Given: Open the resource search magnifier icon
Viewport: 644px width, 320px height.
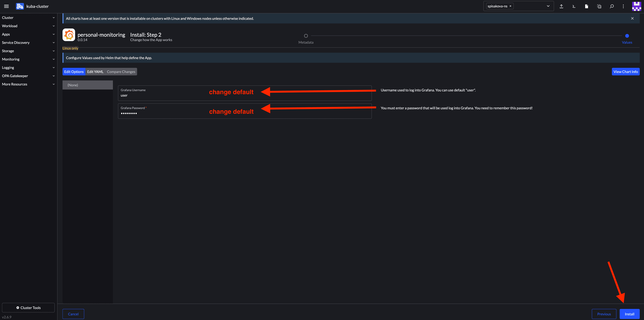Looking at the screenshot, I should (x=611, y=6).
